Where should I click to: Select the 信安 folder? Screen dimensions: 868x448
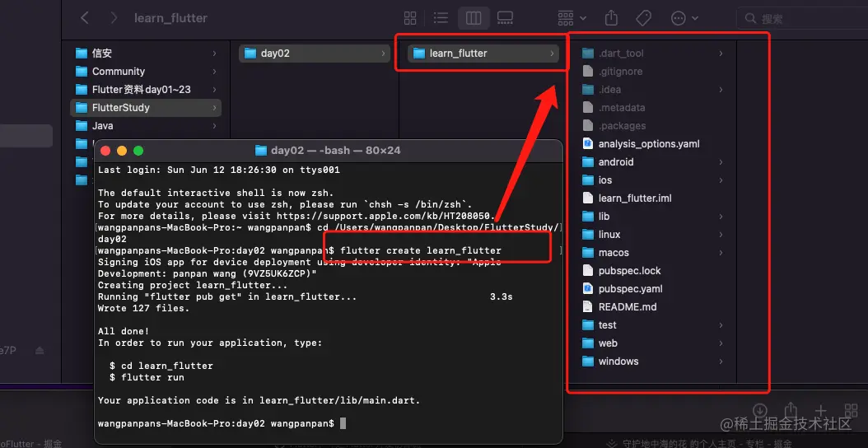coord(146,54)
